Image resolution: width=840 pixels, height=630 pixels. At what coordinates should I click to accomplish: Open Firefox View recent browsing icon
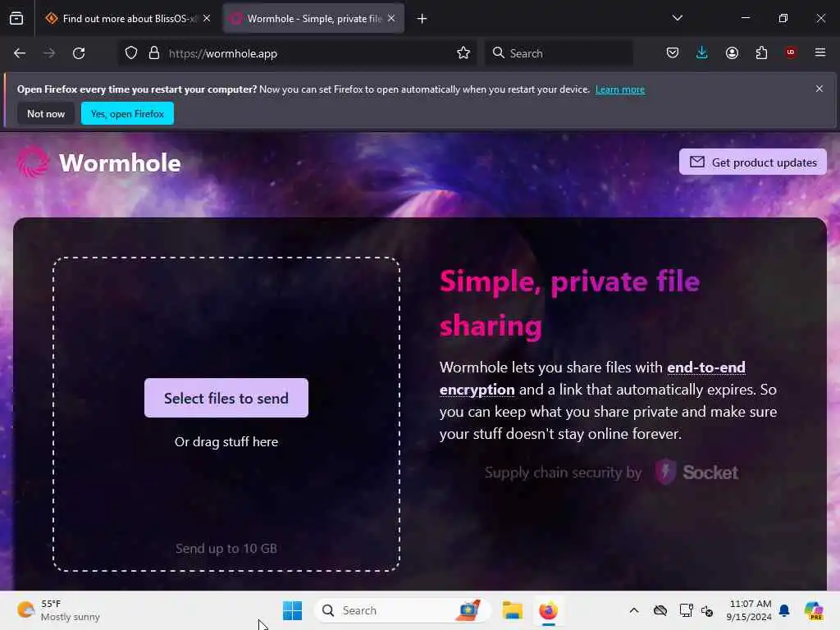pyautogui.click(x=16, y=19)
